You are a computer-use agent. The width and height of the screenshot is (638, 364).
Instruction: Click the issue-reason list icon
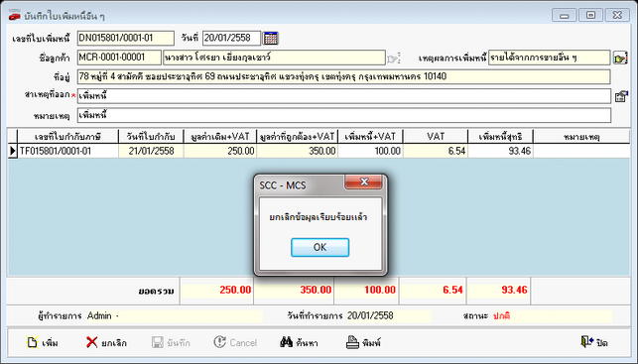click(x=621, y=96)
